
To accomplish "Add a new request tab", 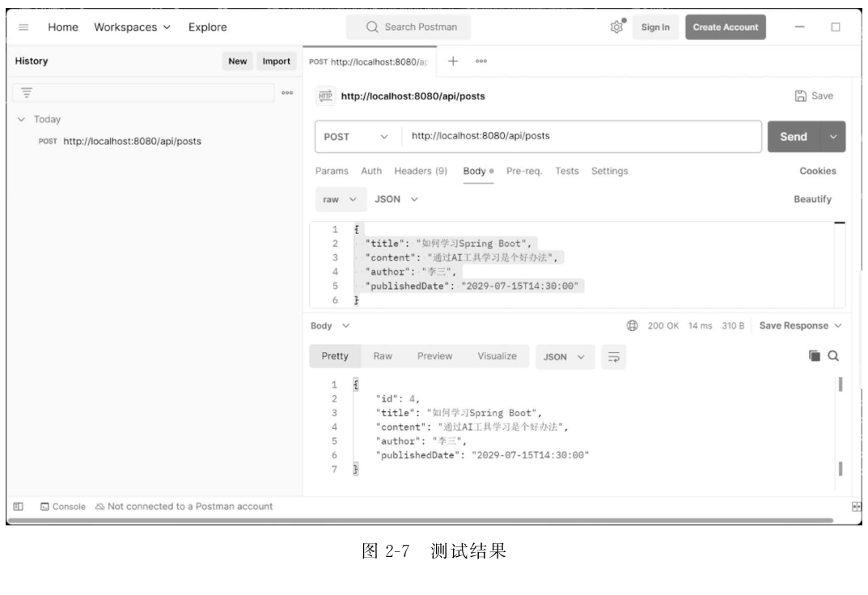I will (453, 61).
